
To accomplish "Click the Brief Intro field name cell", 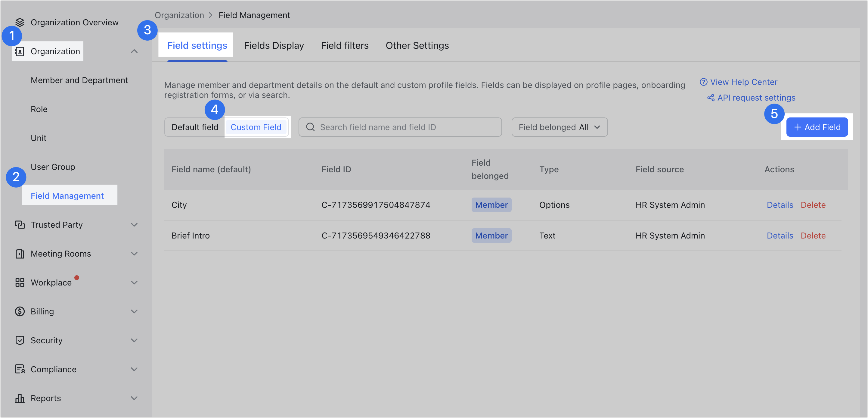I will 191,236.
